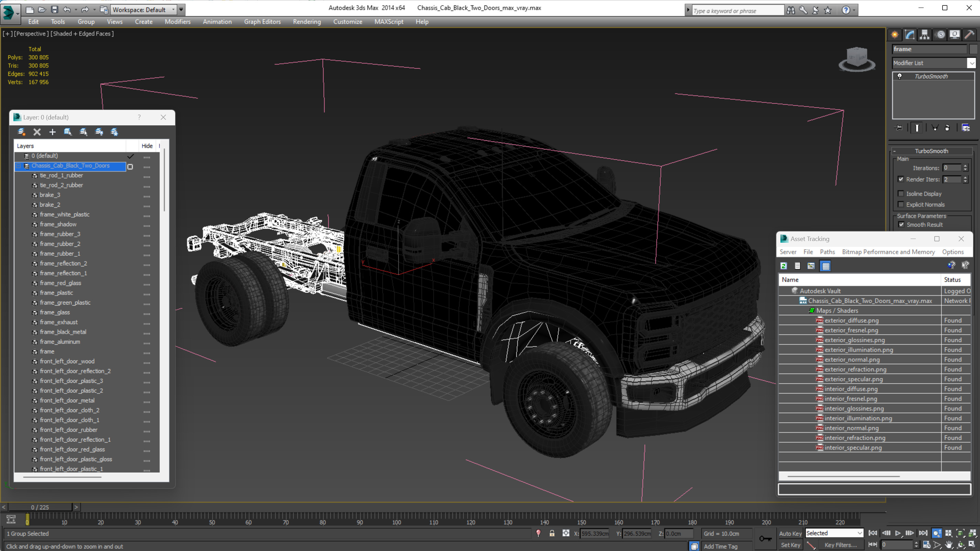Open the Hierarchy command panel tab
The height and width of the screenshot is (551, 980).
coord(924,35)
